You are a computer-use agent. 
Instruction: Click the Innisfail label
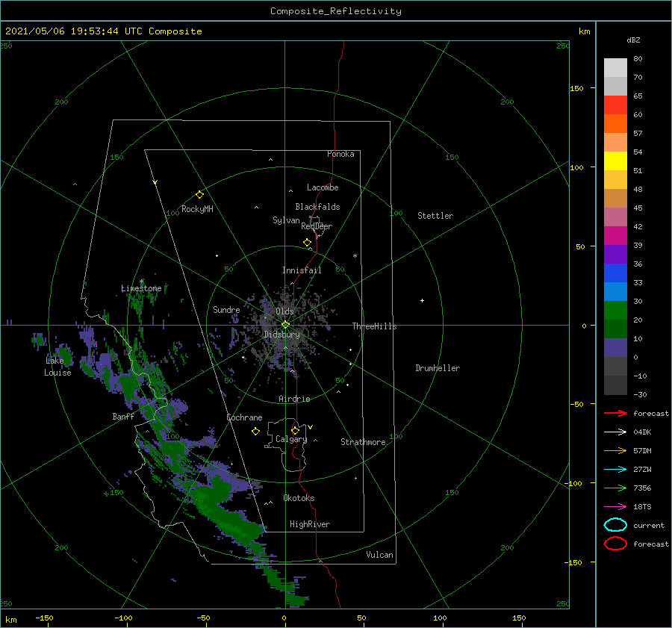pos(302,270)
